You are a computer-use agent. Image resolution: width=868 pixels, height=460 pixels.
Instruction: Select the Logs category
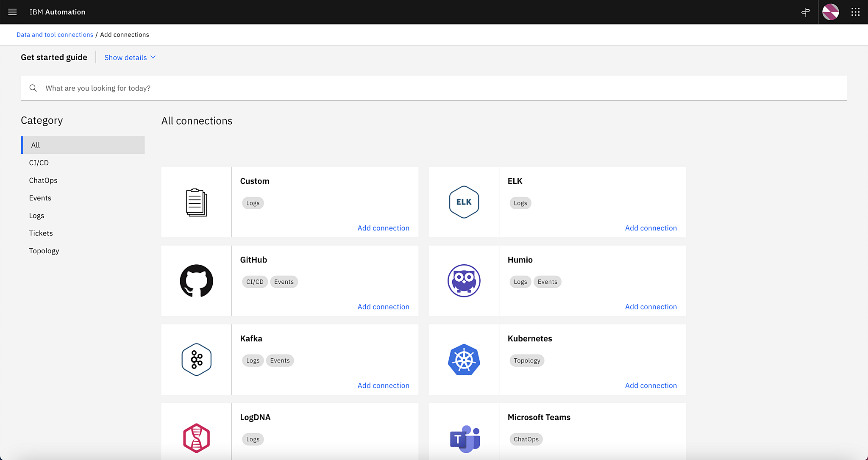tap(83, 216)
